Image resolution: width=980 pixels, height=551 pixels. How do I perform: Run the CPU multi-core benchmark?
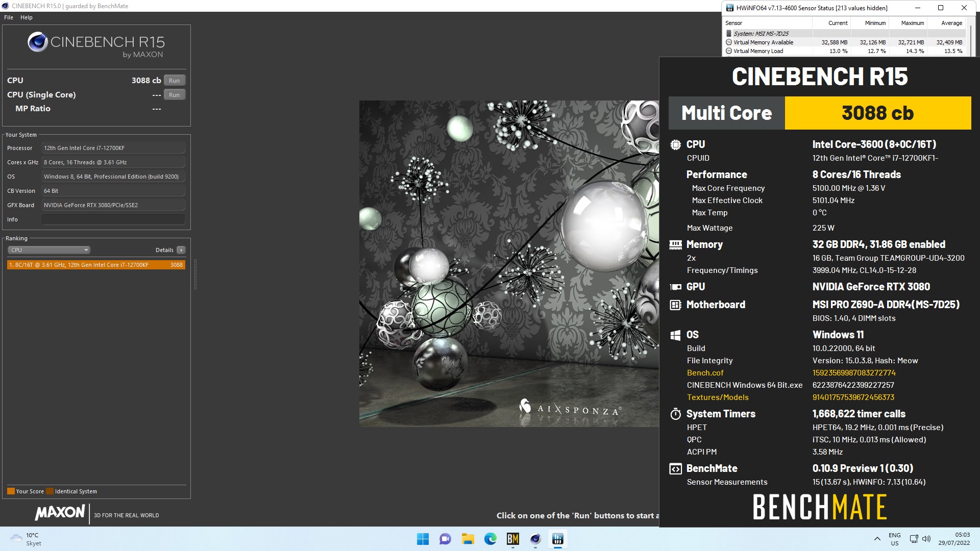coord(174,81)
